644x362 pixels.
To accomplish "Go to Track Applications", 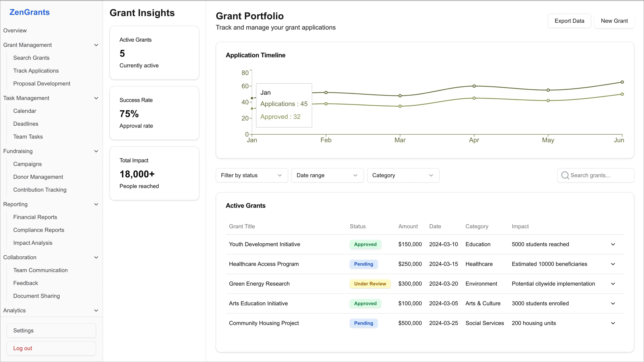I will [x=36, y=71].
